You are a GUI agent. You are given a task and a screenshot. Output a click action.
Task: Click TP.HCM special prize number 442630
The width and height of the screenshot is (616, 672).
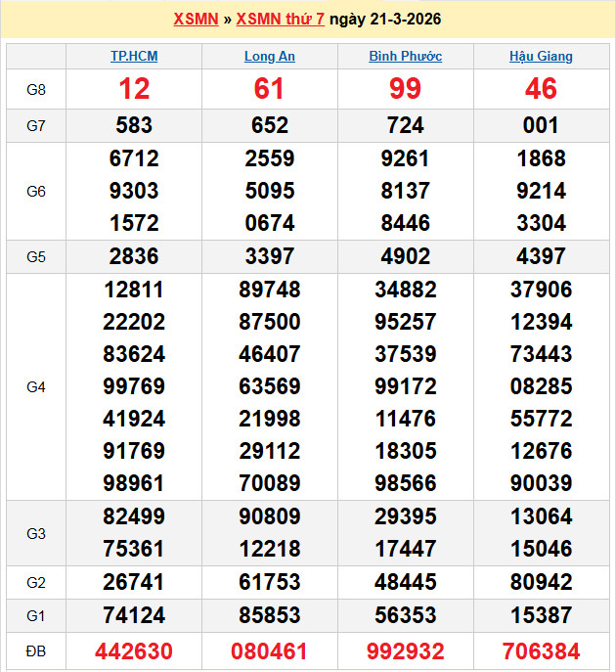[x=134, y=650]
